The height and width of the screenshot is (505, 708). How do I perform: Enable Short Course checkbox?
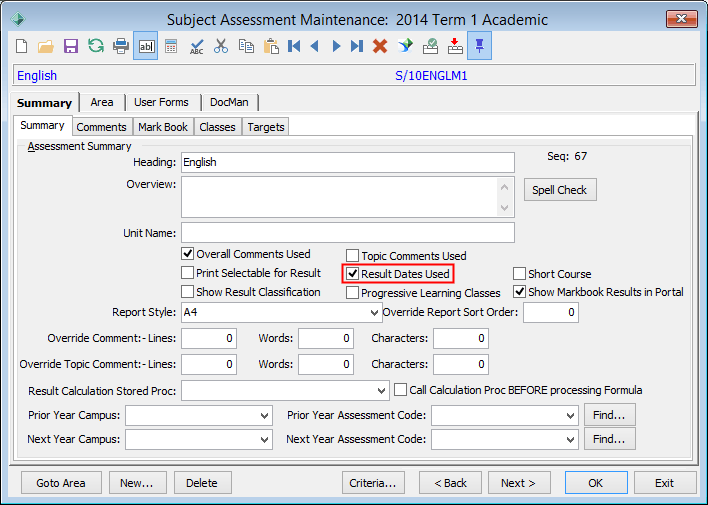click(x=519, y=274)
